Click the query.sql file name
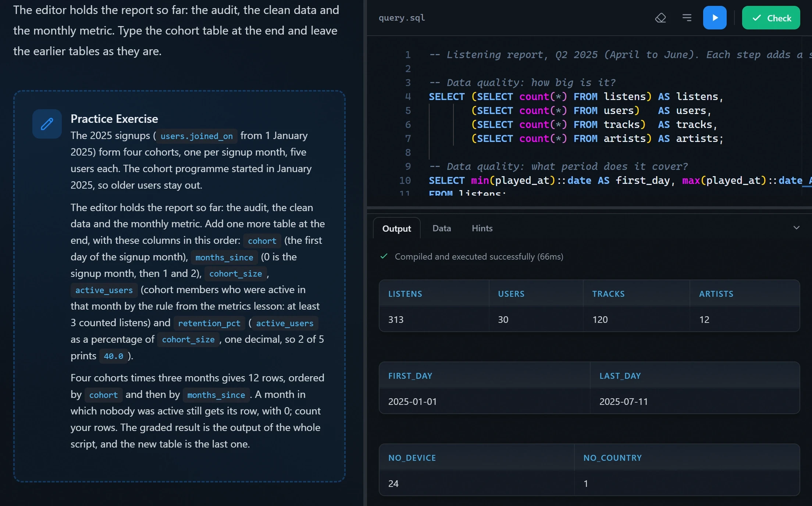 [x=402, y=18]
